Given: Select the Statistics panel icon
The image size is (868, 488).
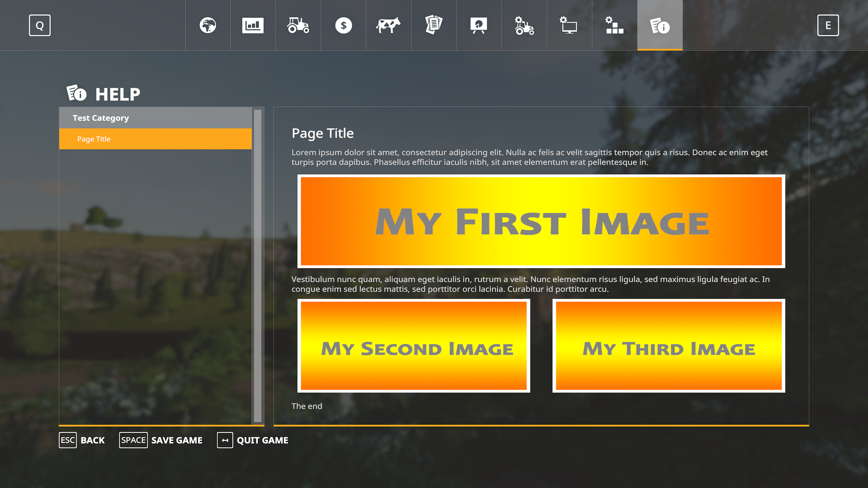Looking at the screenshot, I should click(253, 25).
